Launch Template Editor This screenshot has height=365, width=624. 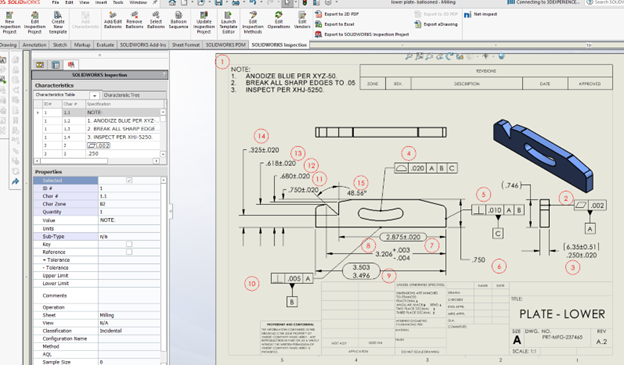[x=228, y=22]
